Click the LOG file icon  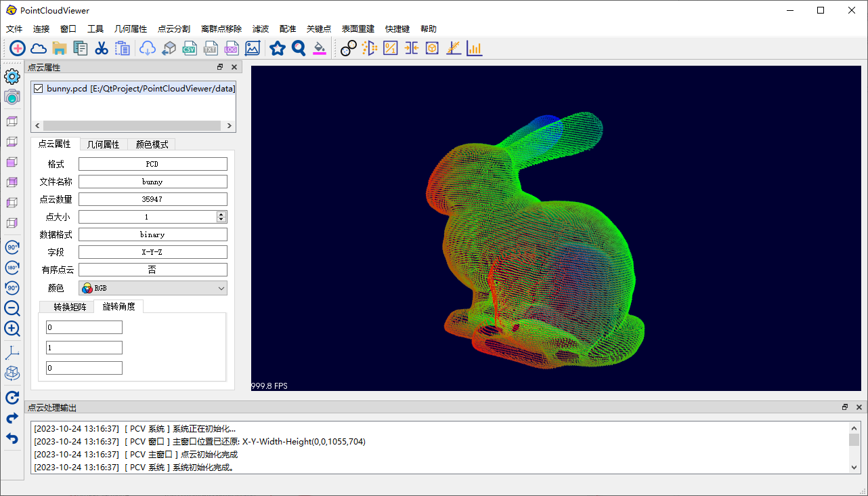coord(232,48)
